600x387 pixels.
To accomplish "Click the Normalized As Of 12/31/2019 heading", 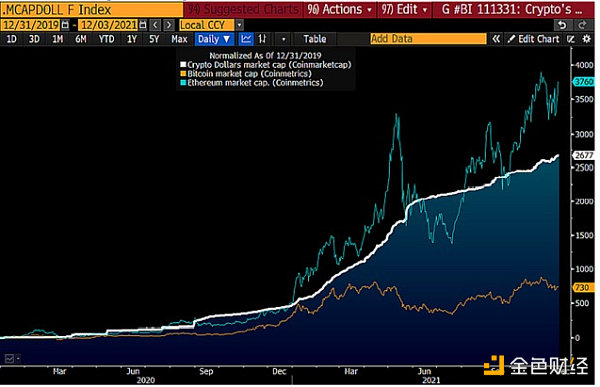I will 265,56.
